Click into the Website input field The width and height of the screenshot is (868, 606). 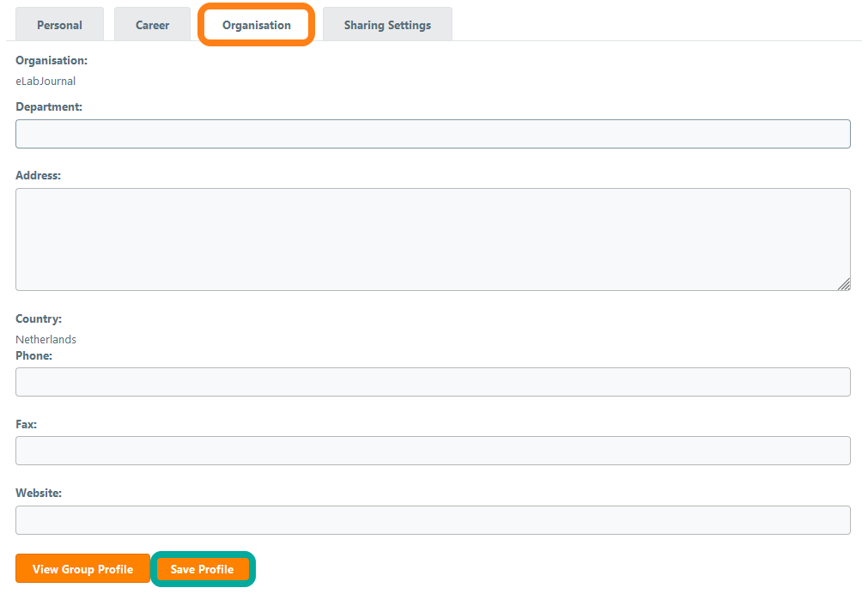[x=433, y=520]
